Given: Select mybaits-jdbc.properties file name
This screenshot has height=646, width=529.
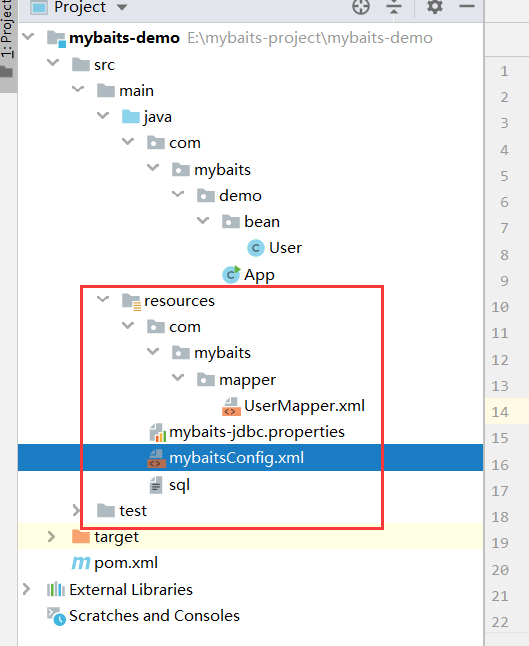Looking at the screenshot, I should pyautogui.click(x=257, y=432).
